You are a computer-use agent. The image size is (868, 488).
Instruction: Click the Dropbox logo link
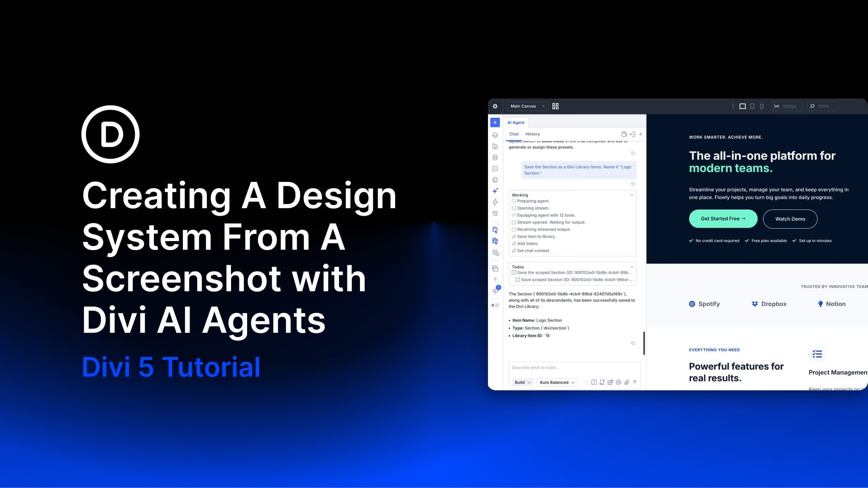click(x=769, y=304)
